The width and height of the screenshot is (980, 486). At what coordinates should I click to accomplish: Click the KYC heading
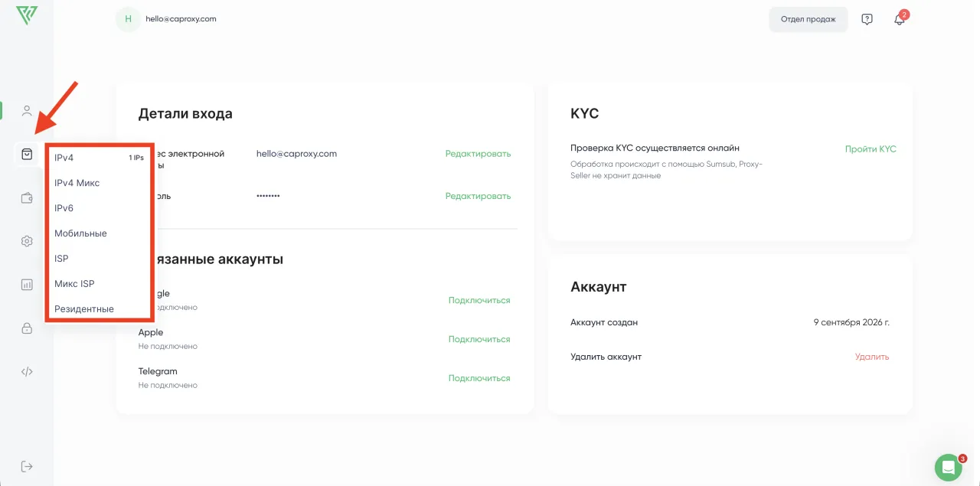click(x=585, y=114)
